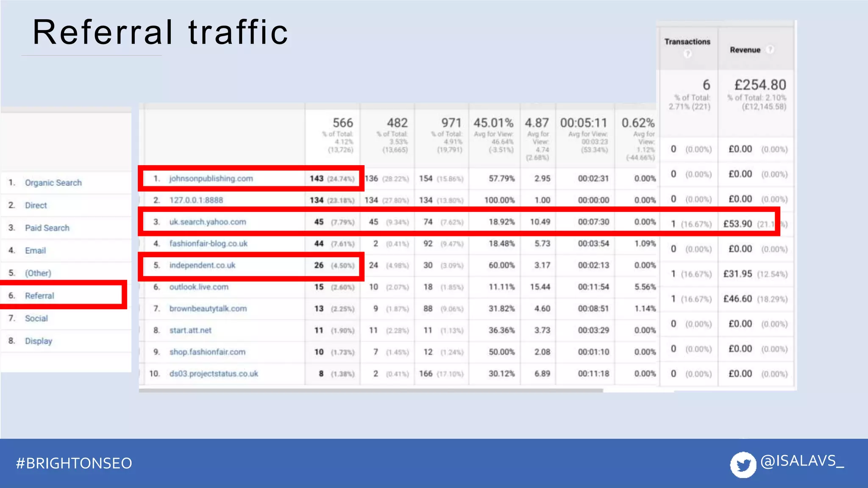868x488 pixels.
Task: Click the 57.79% cell
Action: 502,178
